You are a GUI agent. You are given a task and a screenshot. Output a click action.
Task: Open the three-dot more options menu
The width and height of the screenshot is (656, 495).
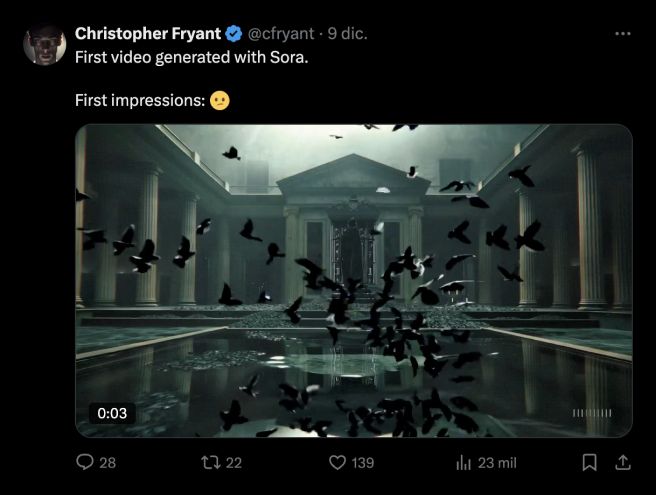(622, 33)
